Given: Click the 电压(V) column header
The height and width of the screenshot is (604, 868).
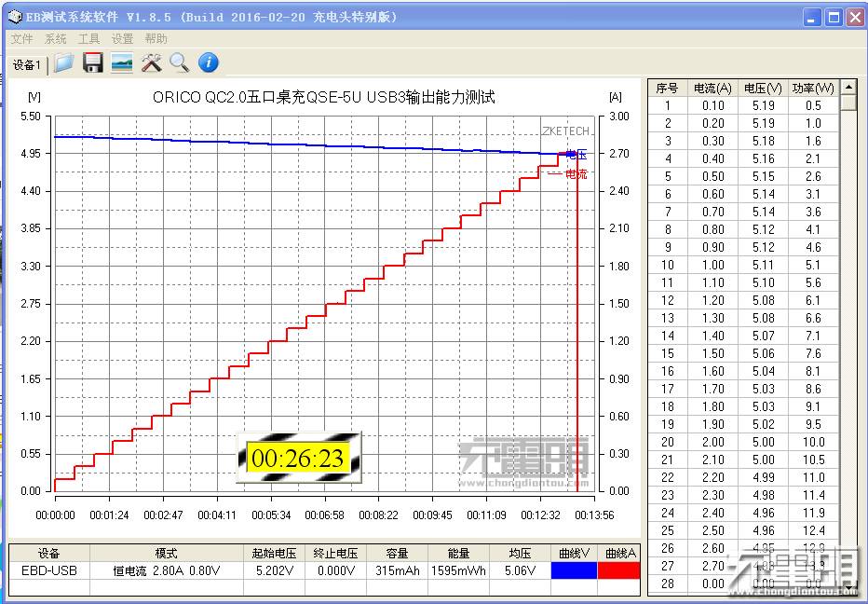Looking at the screenshot, I should tap(763, 89).
